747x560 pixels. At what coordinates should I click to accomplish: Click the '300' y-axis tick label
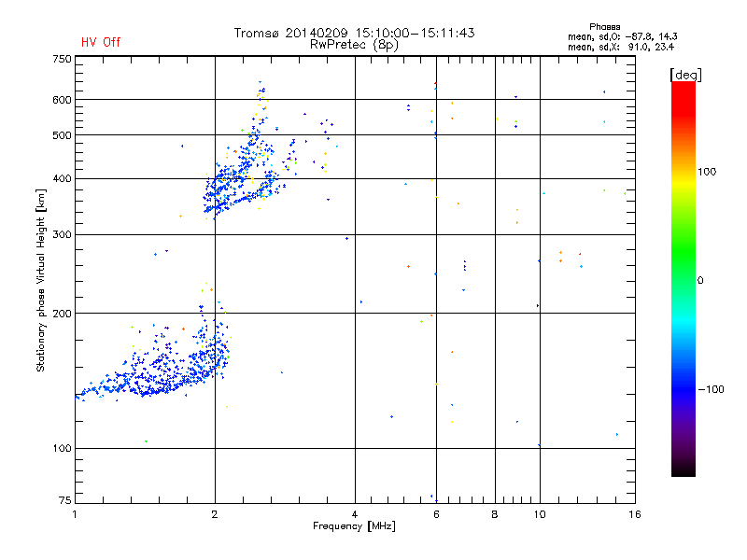(62, 235)
